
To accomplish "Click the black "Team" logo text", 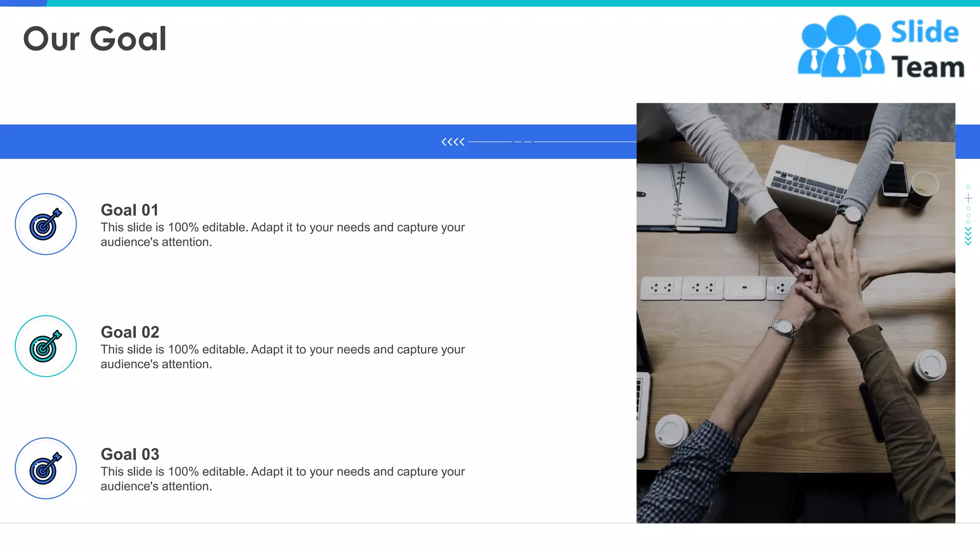I will [927, 67].
